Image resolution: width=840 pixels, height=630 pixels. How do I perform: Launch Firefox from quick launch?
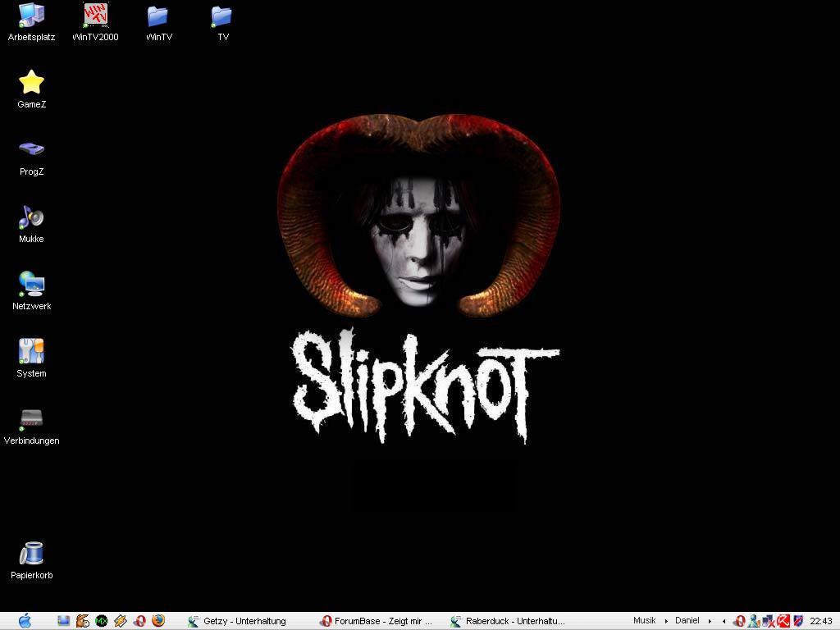point(158,621)
